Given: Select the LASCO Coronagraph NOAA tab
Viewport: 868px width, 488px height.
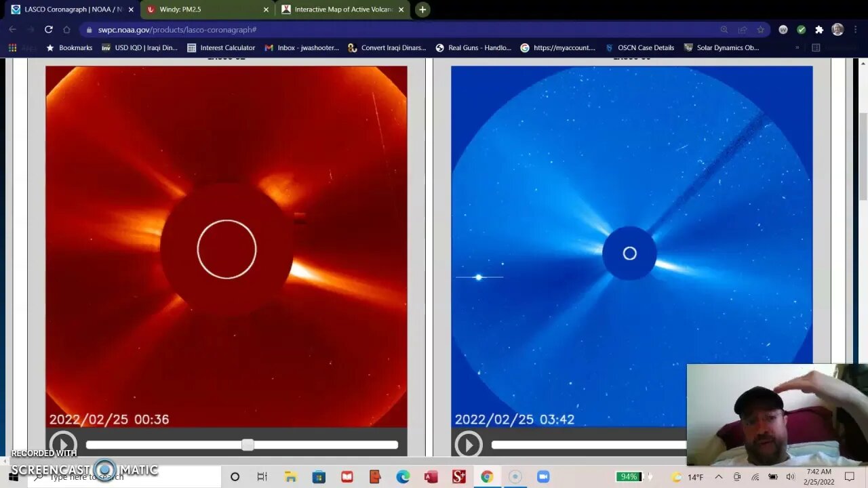Looking at the screenshot, I should tap(73, 9).
